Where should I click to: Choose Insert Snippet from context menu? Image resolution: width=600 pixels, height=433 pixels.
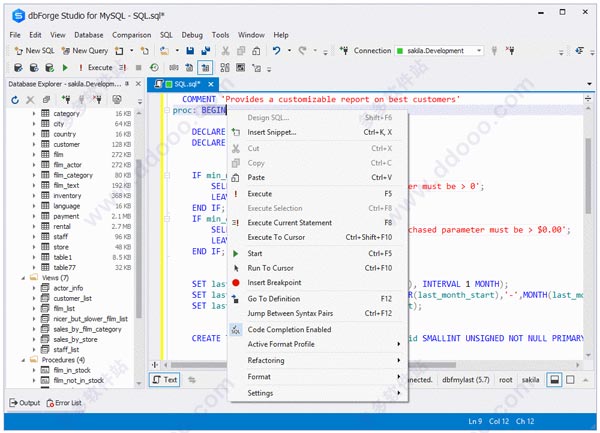tap(318, 132)
